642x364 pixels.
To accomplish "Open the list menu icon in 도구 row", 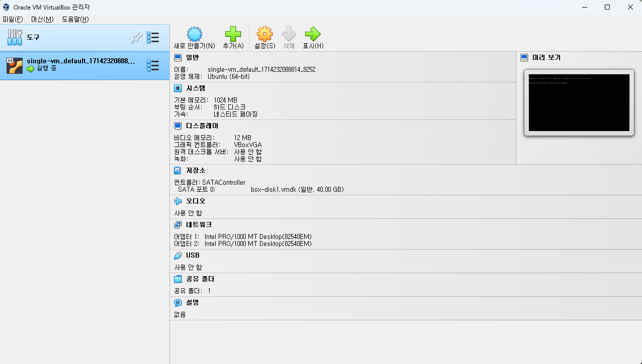I will pyautogui.click(x=153, y=38).
